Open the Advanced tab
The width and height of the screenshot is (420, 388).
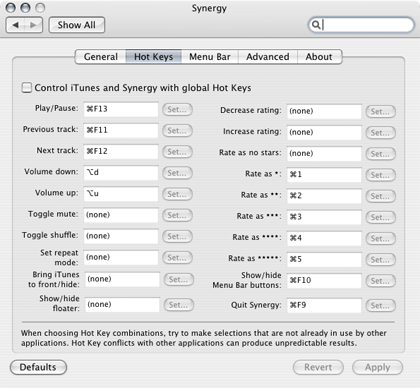(x=268, y=57)
